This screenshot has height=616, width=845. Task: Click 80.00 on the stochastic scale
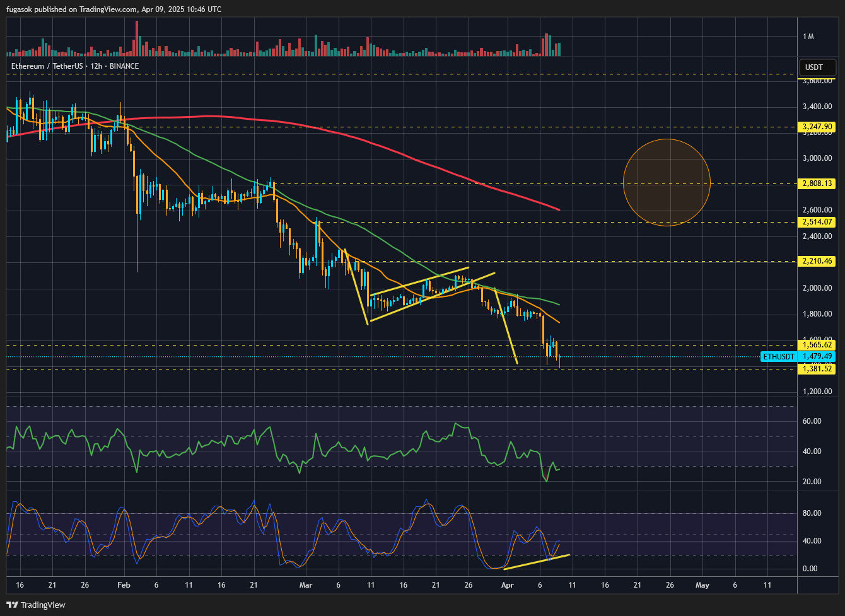click(811, 513)
